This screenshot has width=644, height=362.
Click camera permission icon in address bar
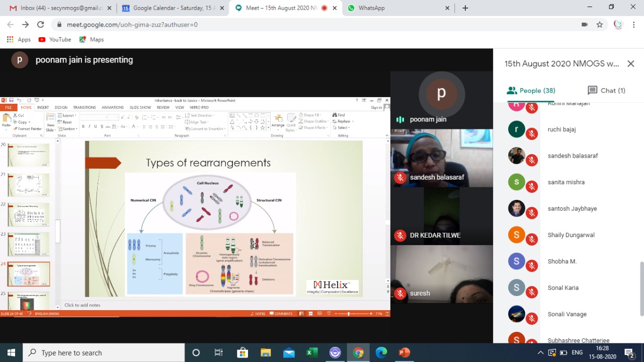(x=584, y=24)
